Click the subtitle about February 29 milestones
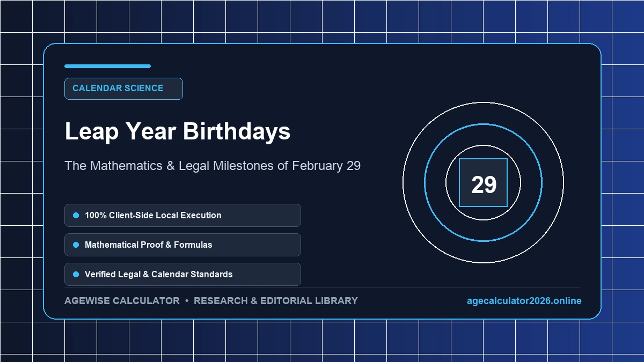Image resolution: width=644 pixels, height=362 pixels. click(213, 166)
